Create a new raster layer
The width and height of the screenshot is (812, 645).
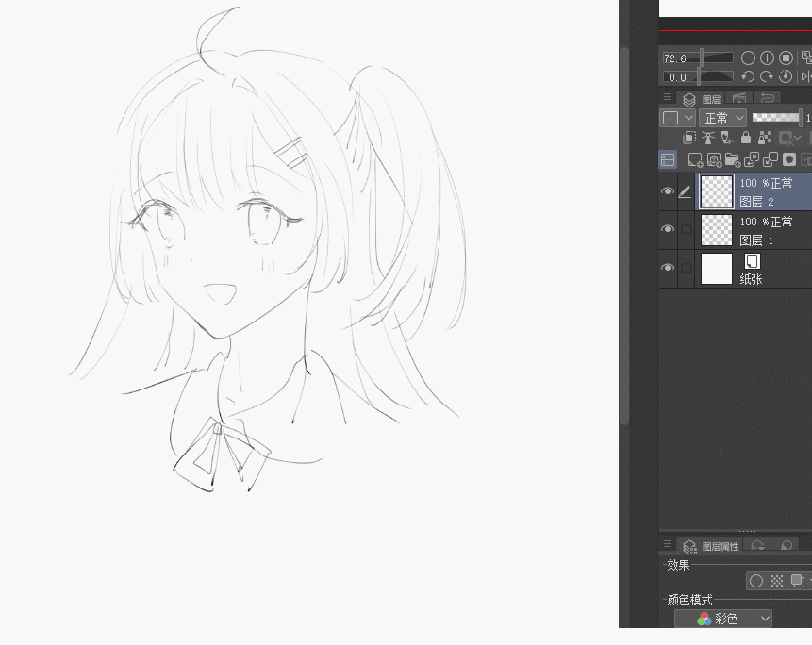click(695, 160)
